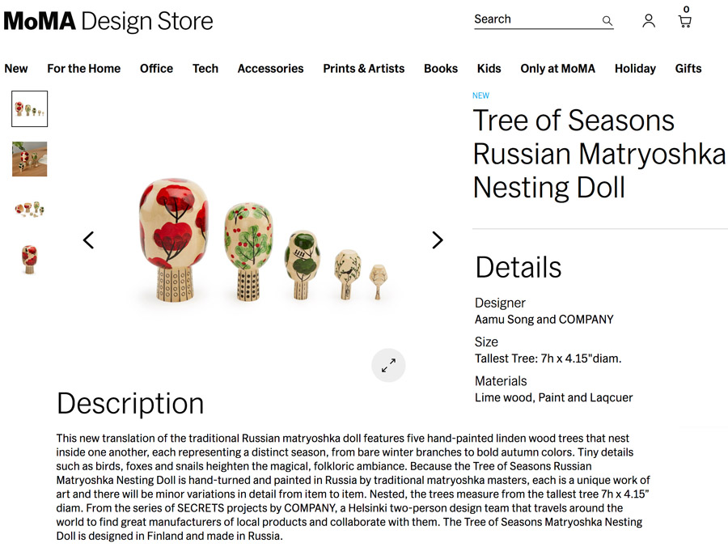This screenshot has width=728, height=560.
Task: Open the Accessories menu
Action: point(271,68)
